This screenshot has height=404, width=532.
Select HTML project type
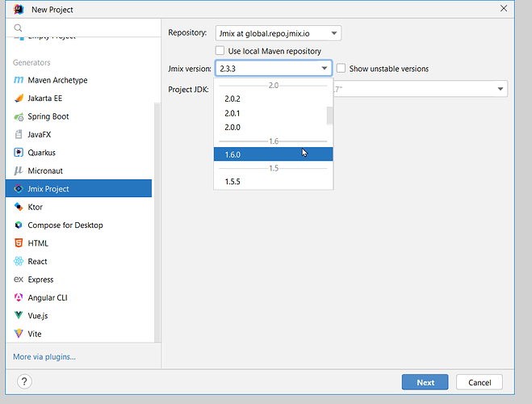79,243
